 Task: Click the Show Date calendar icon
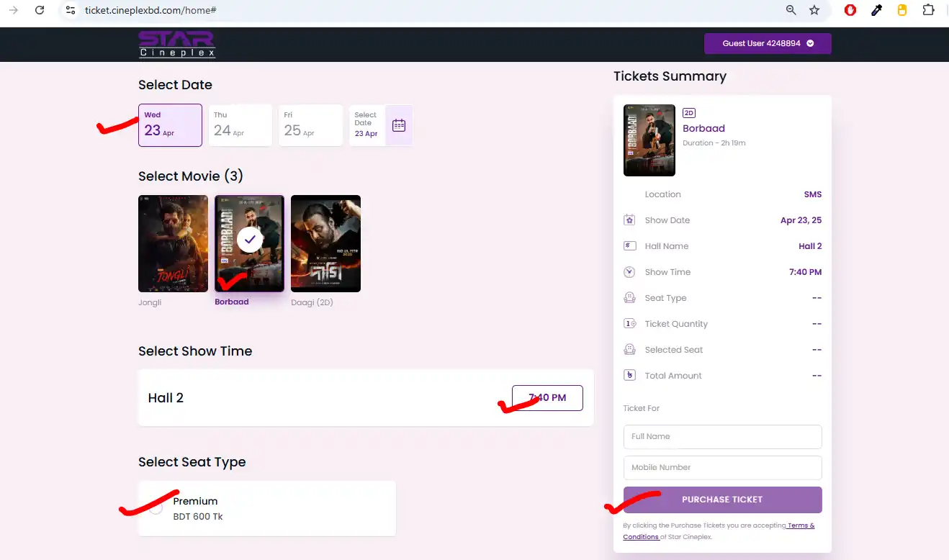click(x=629, y=220)
